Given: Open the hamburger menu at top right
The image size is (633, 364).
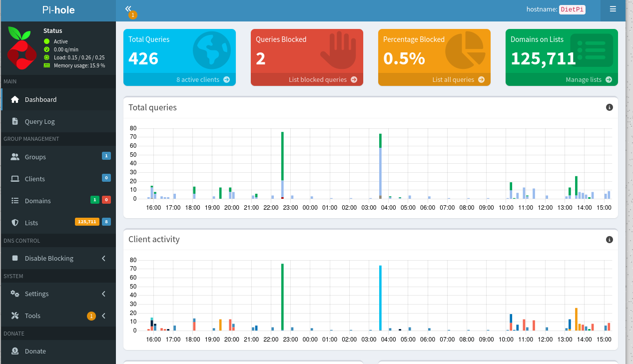Looking at the screenshot, I should tap(613, 9).
